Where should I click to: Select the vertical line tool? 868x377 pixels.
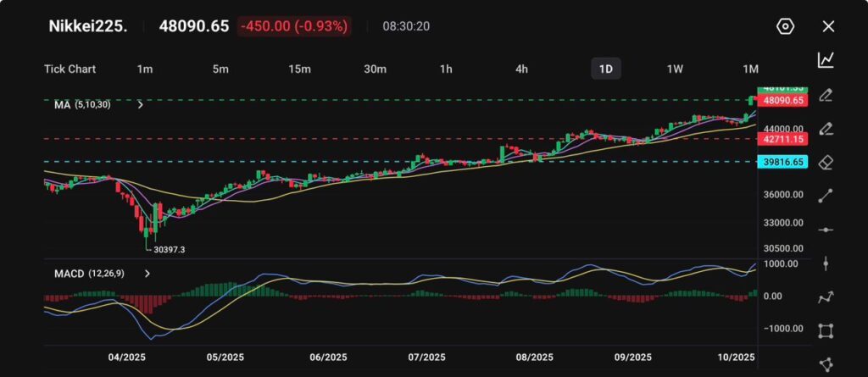pos(826,263)
